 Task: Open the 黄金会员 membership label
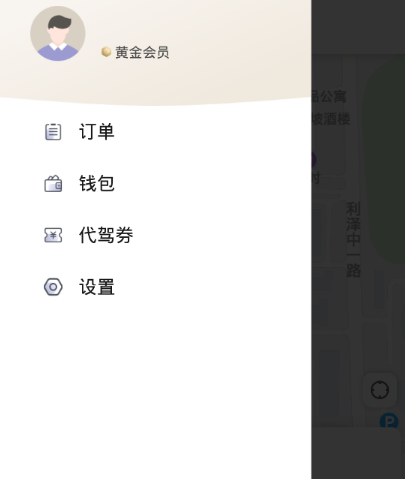(142, 52)
